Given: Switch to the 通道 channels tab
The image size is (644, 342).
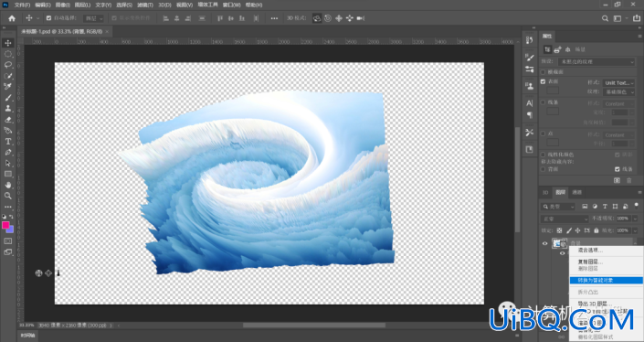Looking at the screenshot, I should pos(577,192).
